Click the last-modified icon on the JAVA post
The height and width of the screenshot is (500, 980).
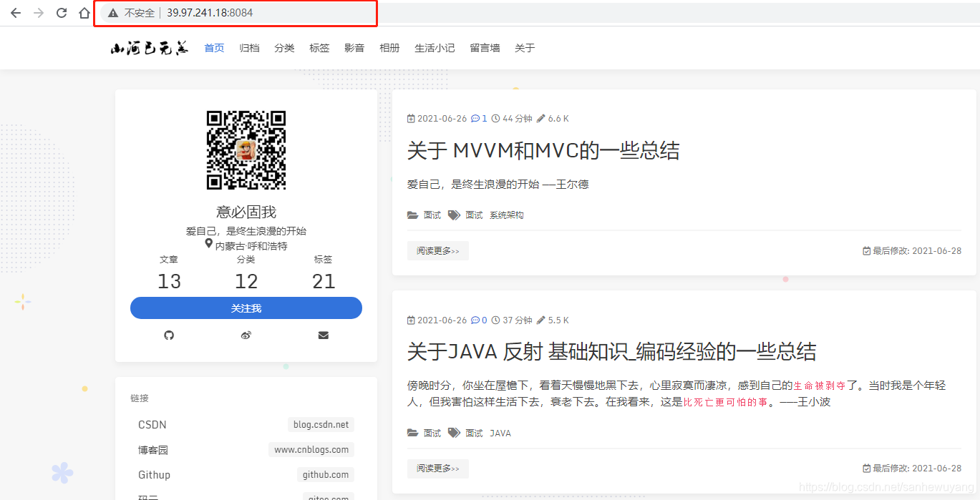point(867,469)
